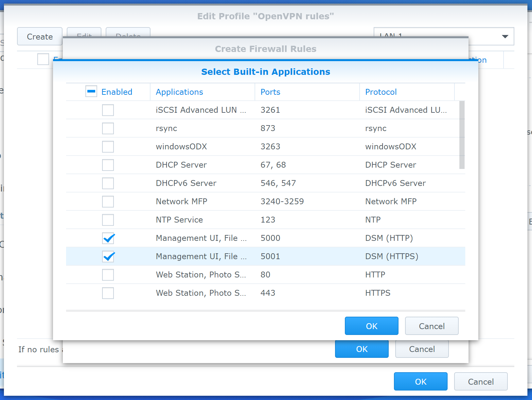Screen dimensions: 532x400
Task: Click the Protocol column header
Action: click(x=381, y=92)
